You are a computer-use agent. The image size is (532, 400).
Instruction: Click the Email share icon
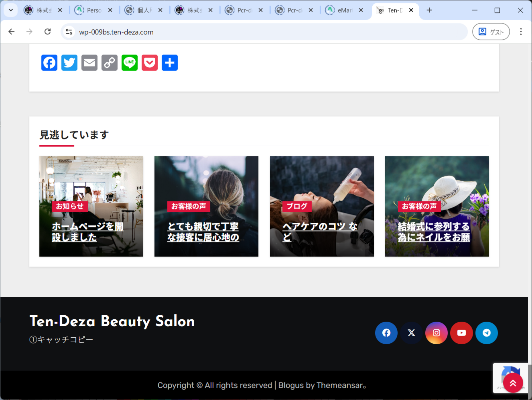[89, 63]
